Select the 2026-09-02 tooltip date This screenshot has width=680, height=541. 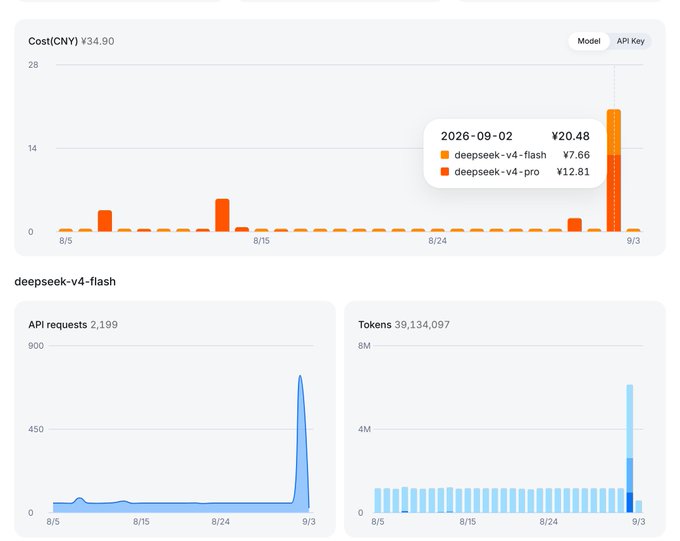coord(477,136)
